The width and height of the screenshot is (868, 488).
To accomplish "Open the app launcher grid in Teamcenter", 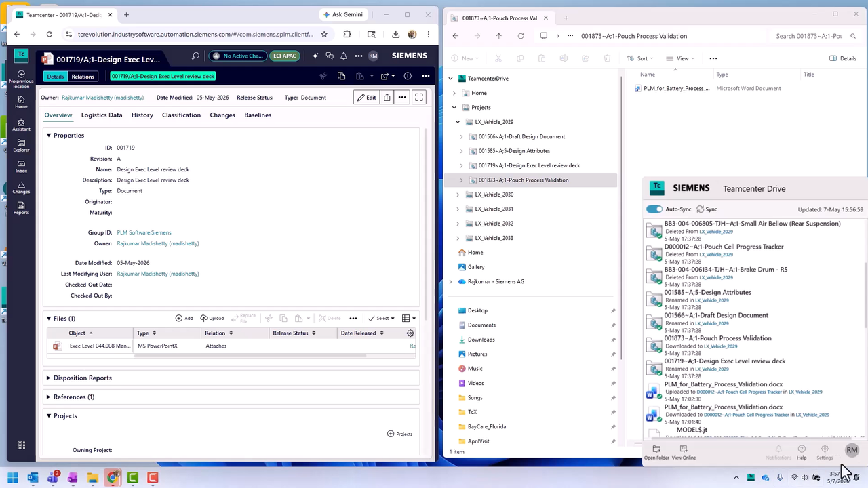I will coord(21,445).
